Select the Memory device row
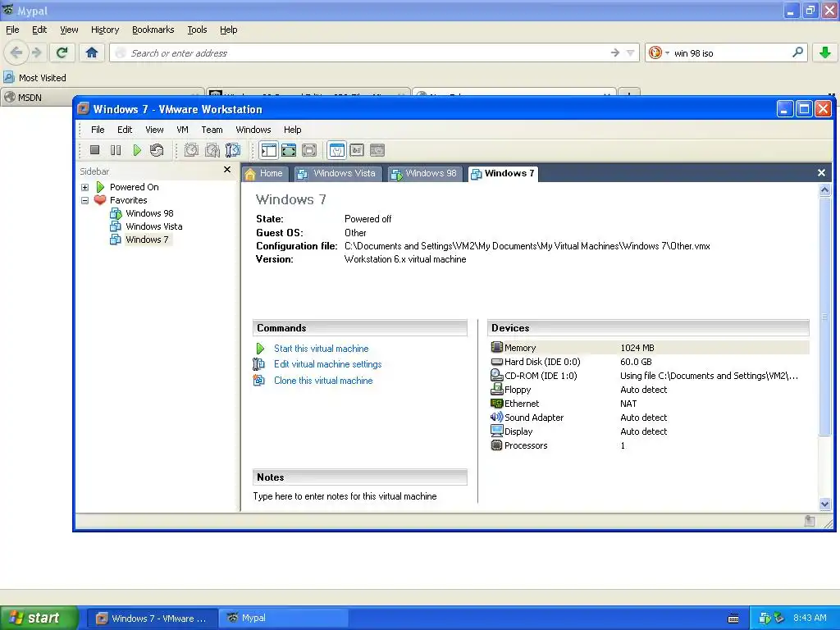This screenshot has width=840, height=630. [649, 348]
